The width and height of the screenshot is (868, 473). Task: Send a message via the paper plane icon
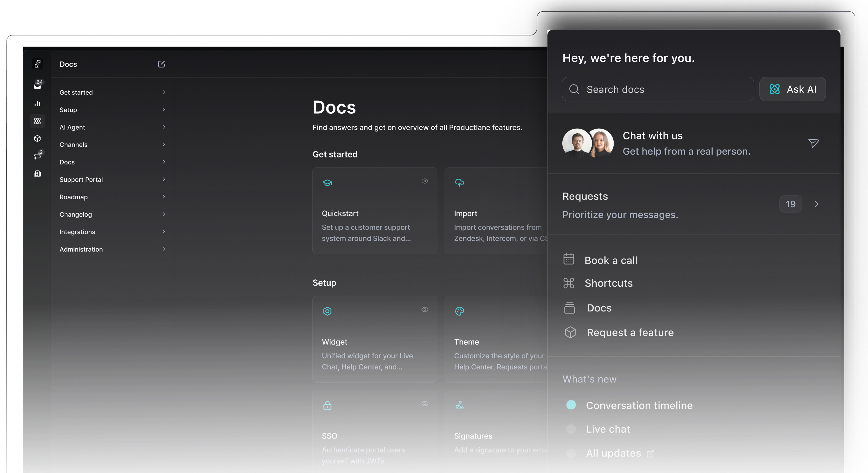814,143
